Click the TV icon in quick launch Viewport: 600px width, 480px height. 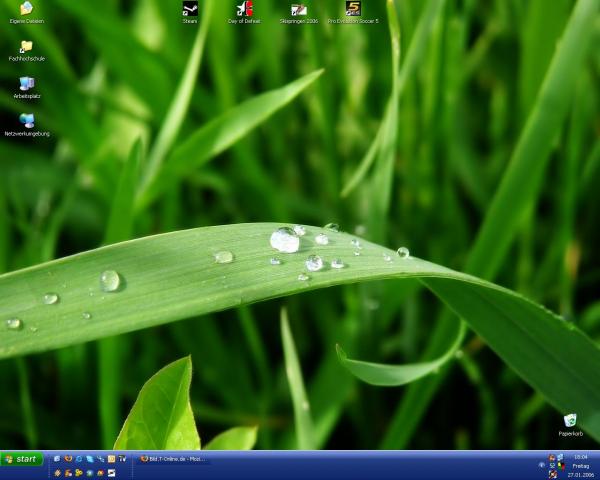(x=122, y=458)
